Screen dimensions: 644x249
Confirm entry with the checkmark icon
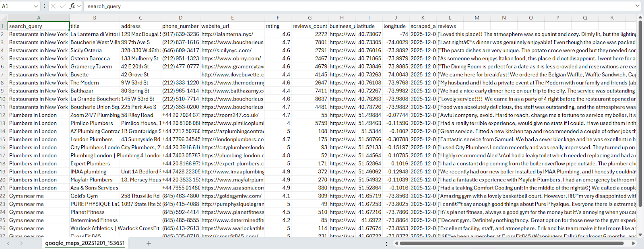[62, 6]
